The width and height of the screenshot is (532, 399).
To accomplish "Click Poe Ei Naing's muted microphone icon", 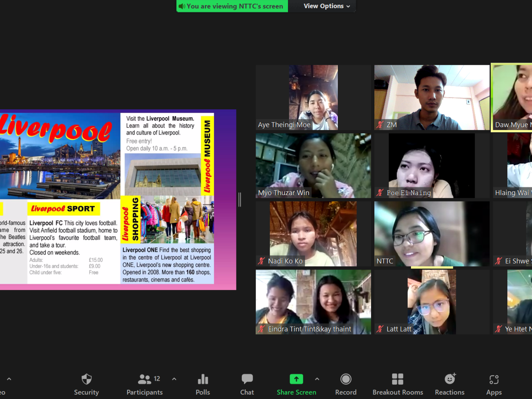I will (380, 193).
